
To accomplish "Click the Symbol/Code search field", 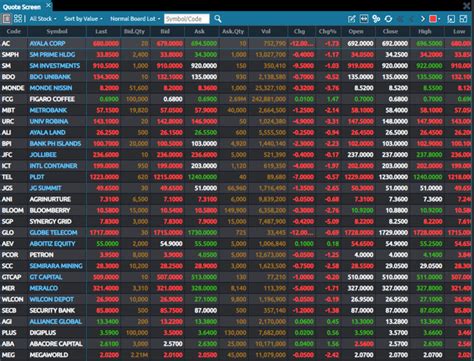I will point(187,19).
